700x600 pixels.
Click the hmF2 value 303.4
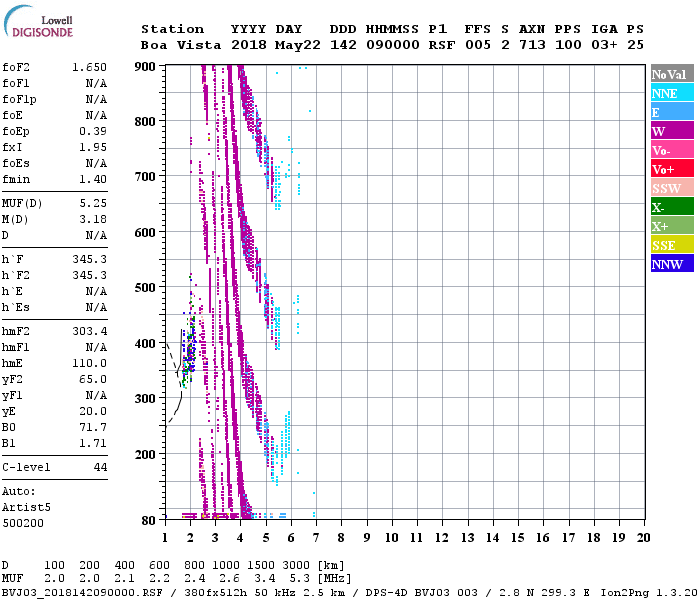click(89, 331)
